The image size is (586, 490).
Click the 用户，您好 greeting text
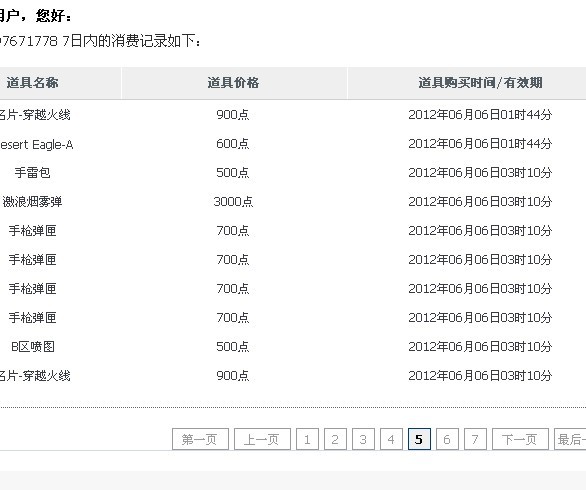(36, 16)
